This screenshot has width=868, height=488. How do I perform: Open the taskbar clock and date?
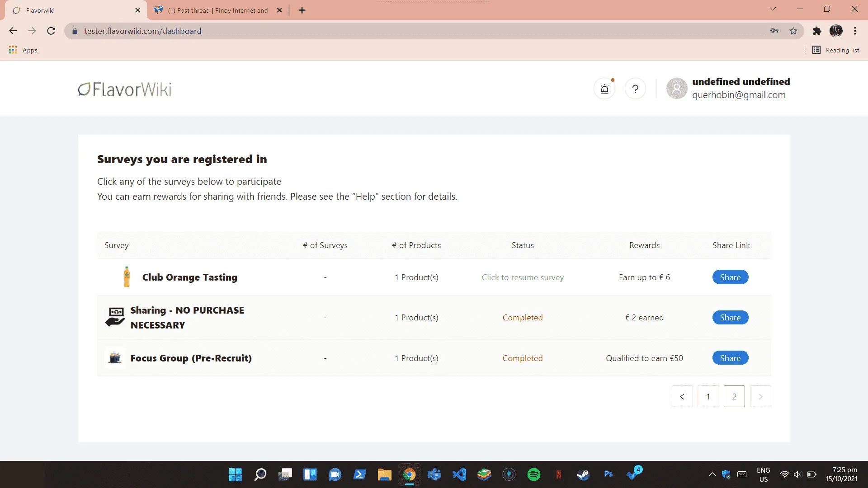[841, 474]
